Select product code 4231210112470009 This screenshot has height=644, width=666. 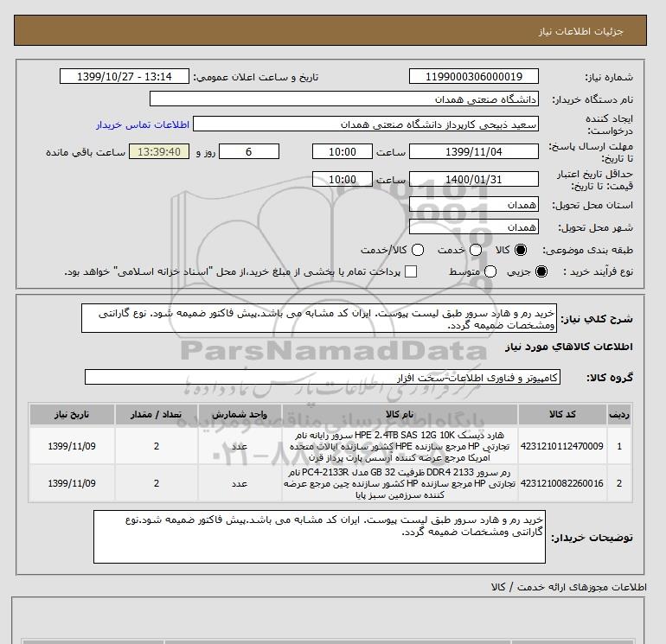(561, 446)
